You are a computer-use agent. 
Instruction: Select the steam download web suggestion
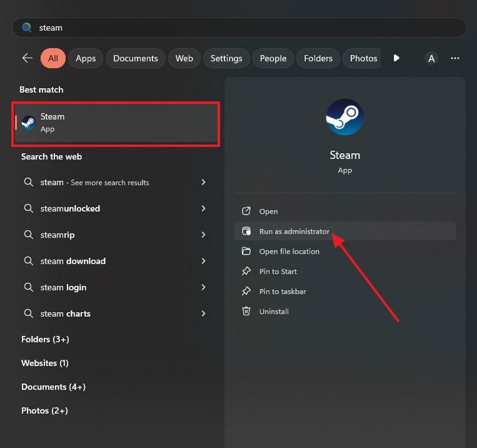click(x=115, y=261)
